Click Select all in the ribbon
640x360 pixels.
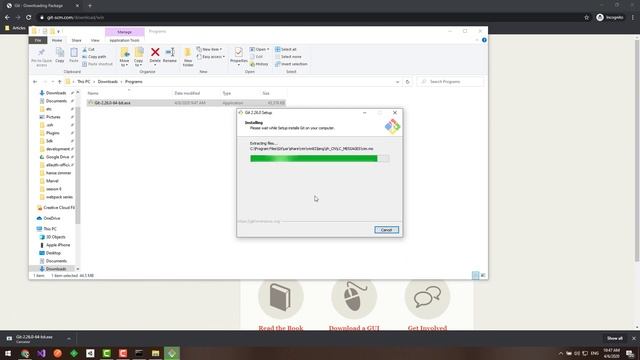(x=286, y=49)
